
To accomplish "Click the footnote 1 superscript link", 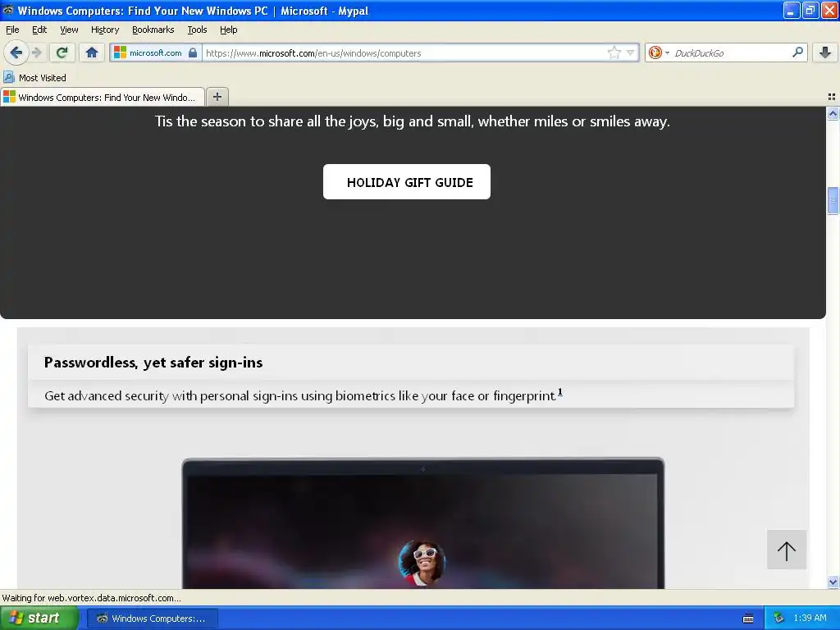I will pyautogui.click(x=559, y=393).
